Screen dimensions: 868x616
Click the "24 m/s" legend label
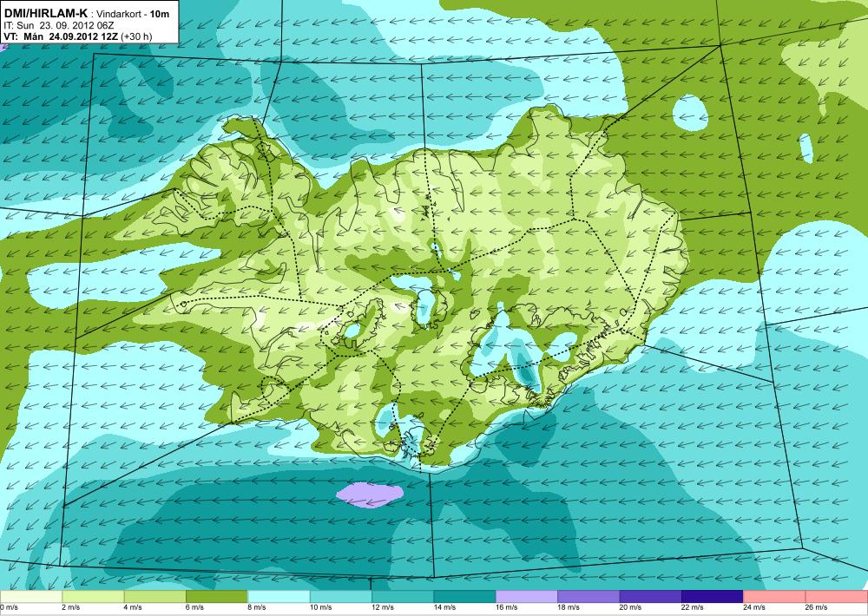[755, 607]
